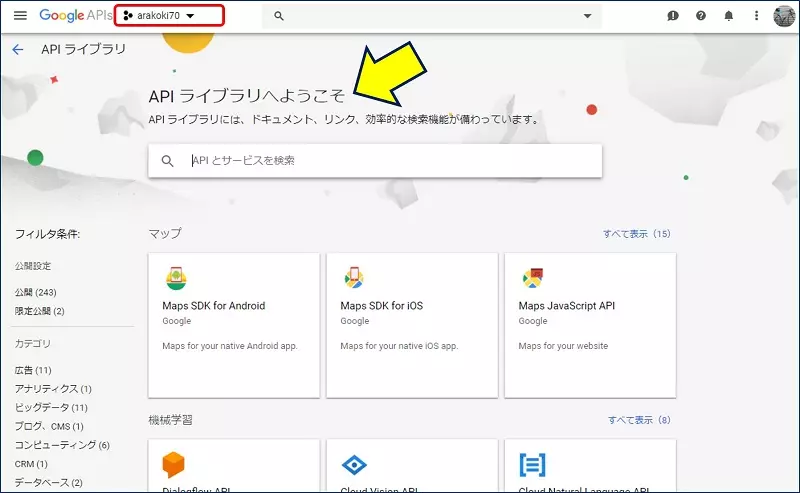Focus the API とサービスを検索 field

tap(375, 161)
